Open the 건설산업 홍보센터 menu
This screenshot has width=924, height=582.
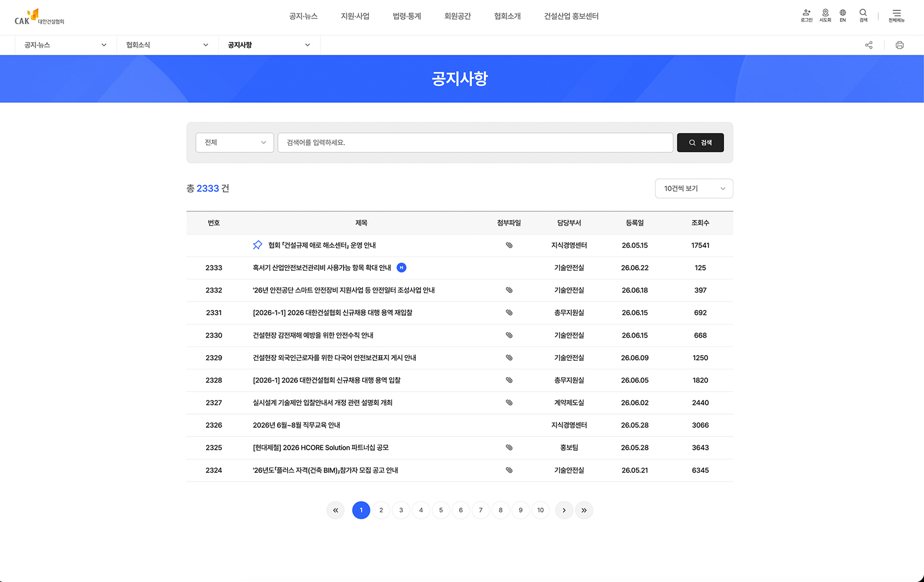pos(571,16)
